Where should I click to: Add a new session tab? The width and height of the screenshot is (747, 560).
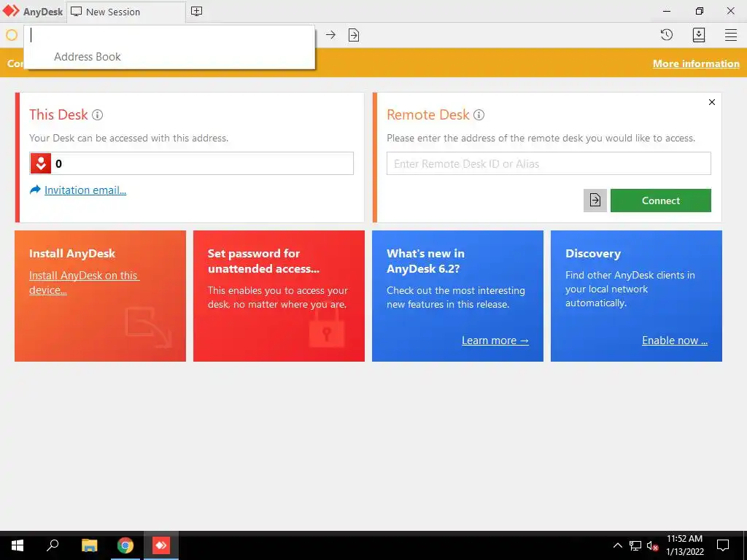(x=196, y=12)
